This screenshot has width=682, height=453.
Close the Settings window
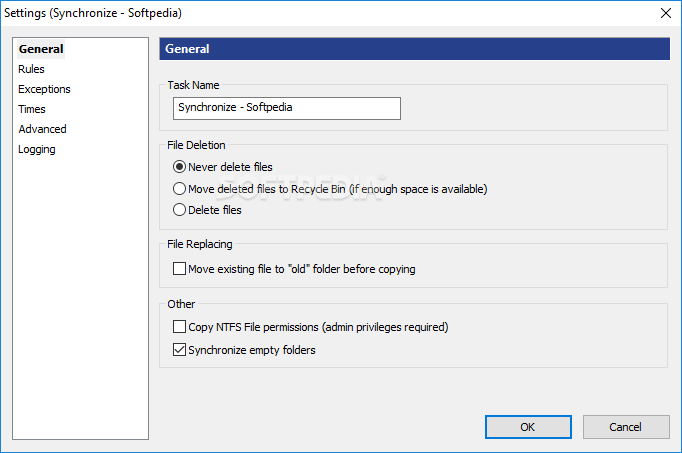point(665,13)
